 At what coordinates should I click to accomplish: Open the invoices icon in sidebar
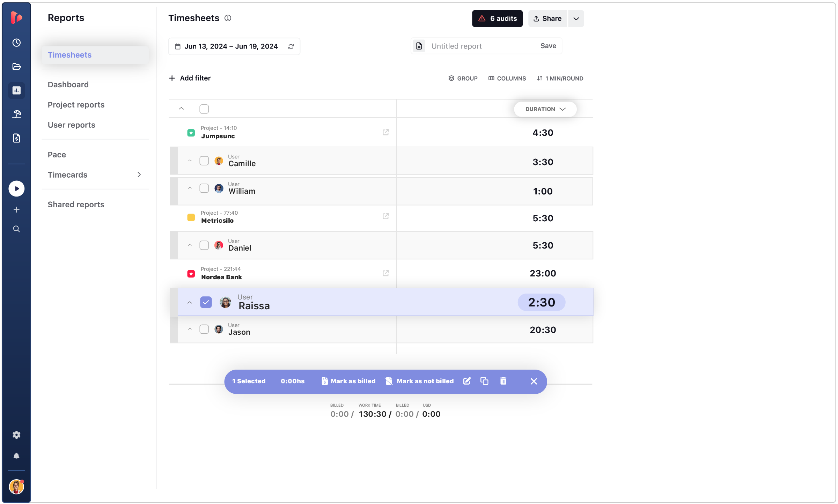point(16,138)
